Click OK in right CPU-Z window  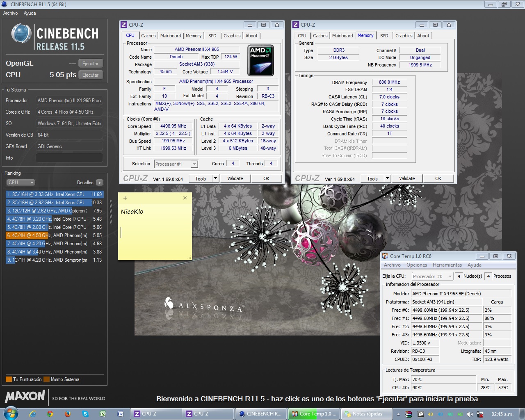coord(438,178)
